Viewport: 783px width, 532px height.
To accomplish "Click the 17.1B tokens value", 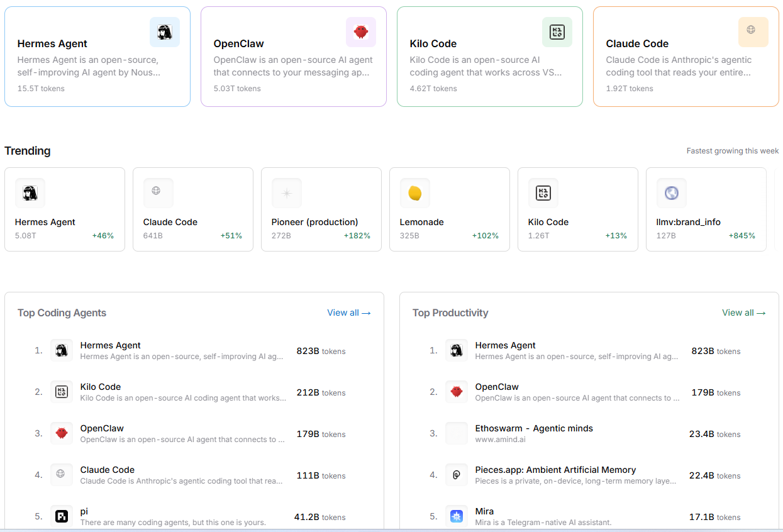I will click(714, 517).
